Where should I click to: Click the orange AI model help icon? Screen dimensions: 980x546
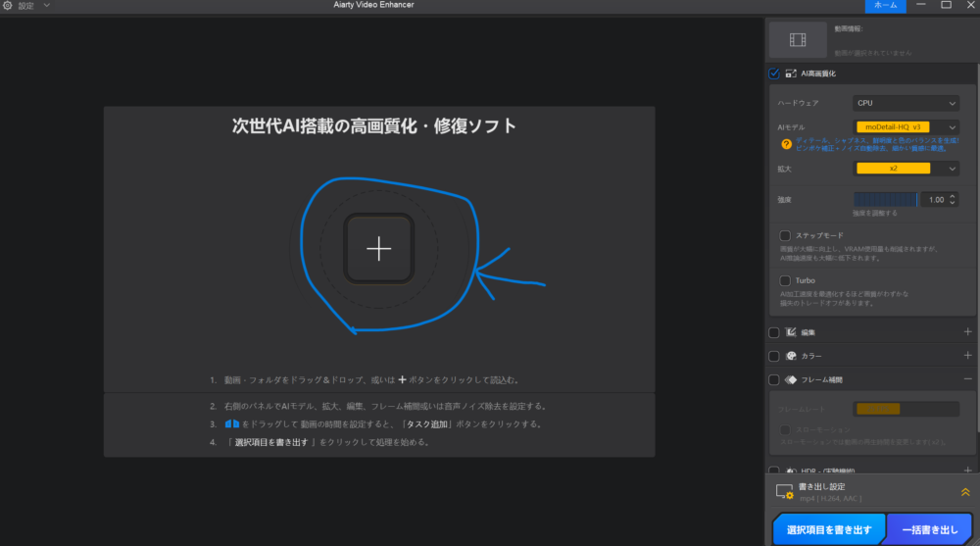(x=785, y=144)
